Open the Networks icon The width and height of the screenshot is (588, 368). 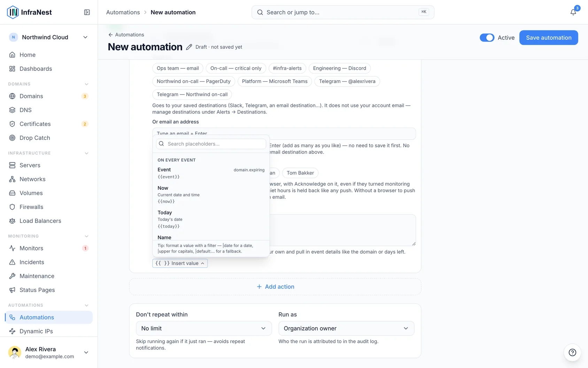pyautogui.click(x=12, y=179)
